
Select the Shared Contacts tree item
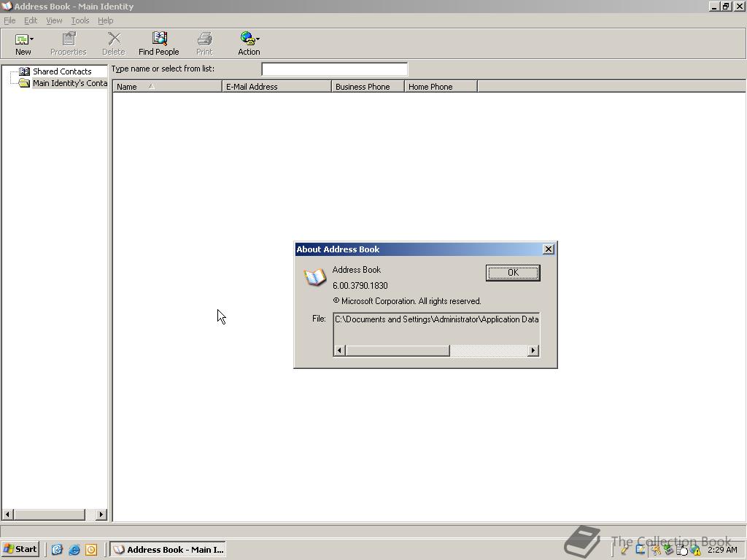pos(62,71)
